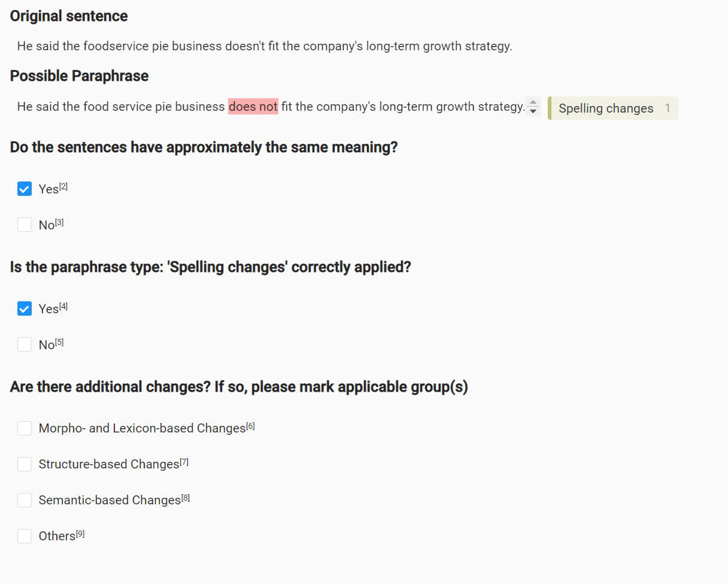Screen dimensions: 728x584
Task: Select the 'Spelling changes' label tag
Action: (605, 108)
